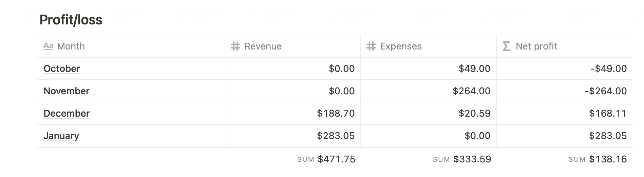The image size is (644, 177).
Task: Open the November row page
Action: pos(67,91)
